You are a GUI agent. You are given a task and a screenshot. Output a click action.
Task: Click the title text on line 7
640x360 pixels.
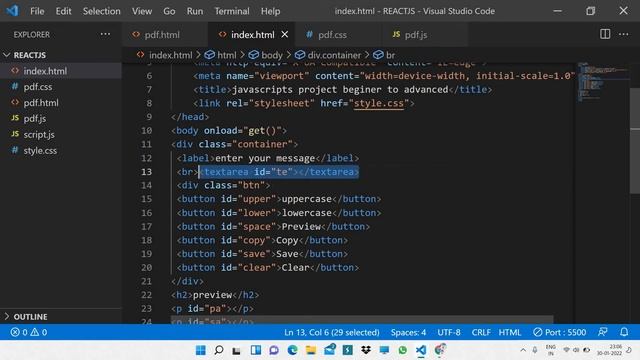pos(340,89)
